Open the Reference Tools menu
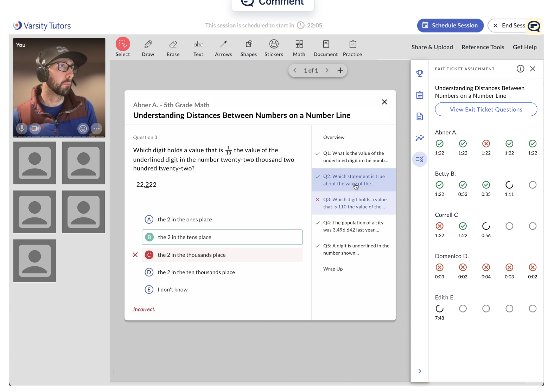The height and width of the screenshot is (392, 548). 483,47
